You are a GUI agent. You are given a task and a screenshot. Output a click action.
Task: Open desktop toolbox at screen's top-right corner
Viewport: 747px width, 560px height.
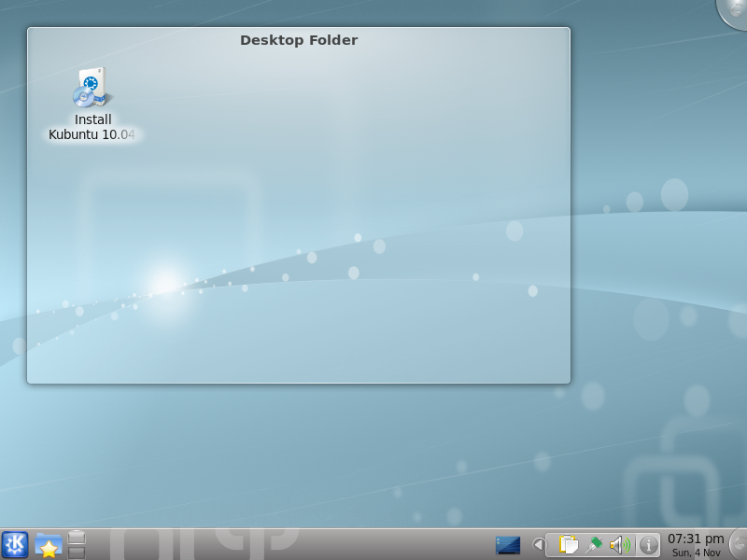pos(734,11)
